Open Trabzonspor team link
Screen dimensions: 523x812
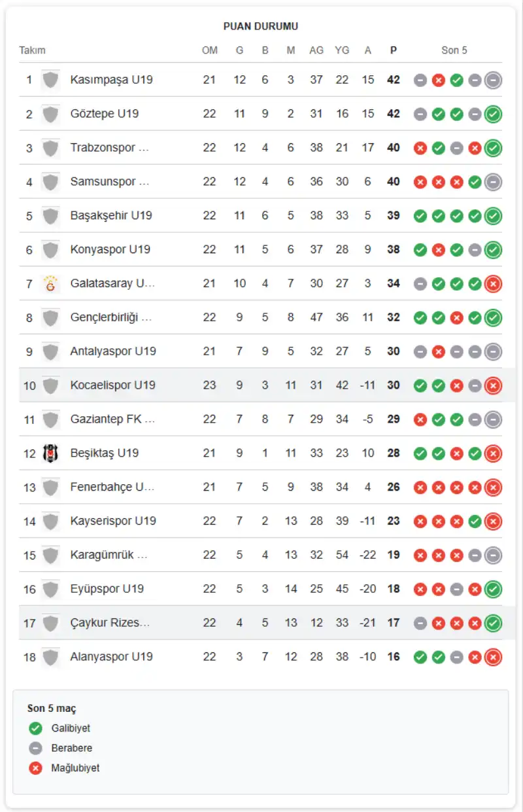(x=110, y=148)
